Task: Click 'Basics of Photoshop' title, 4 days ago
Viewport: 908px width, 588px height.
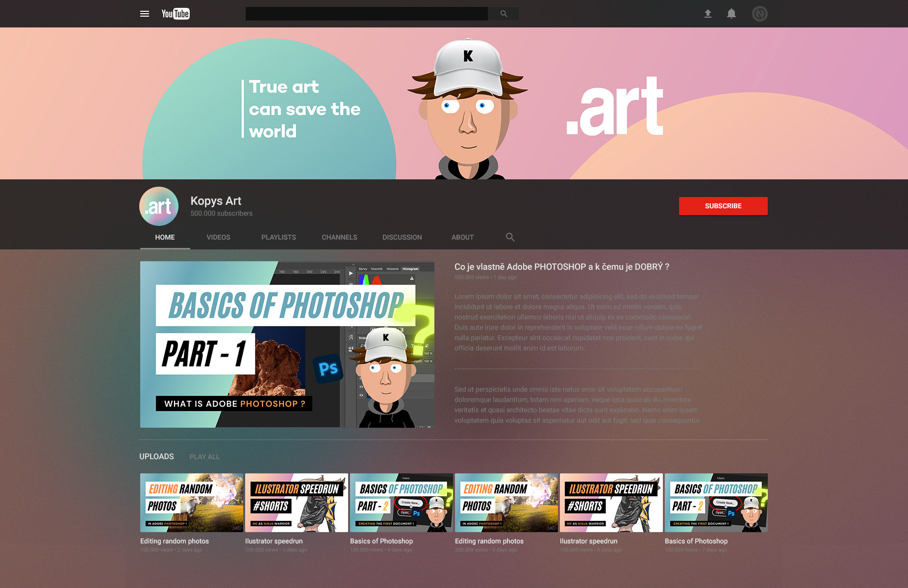Action: (381, 541)
